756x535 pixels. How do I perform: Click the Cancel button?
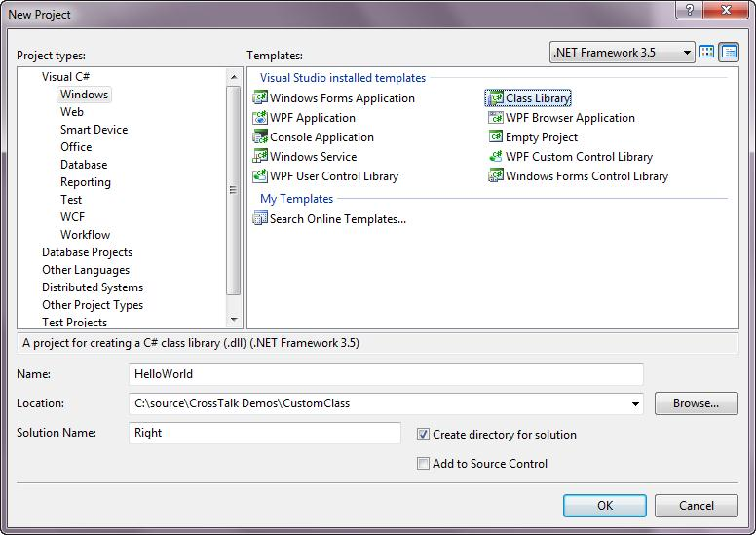[x=697, y=505]
